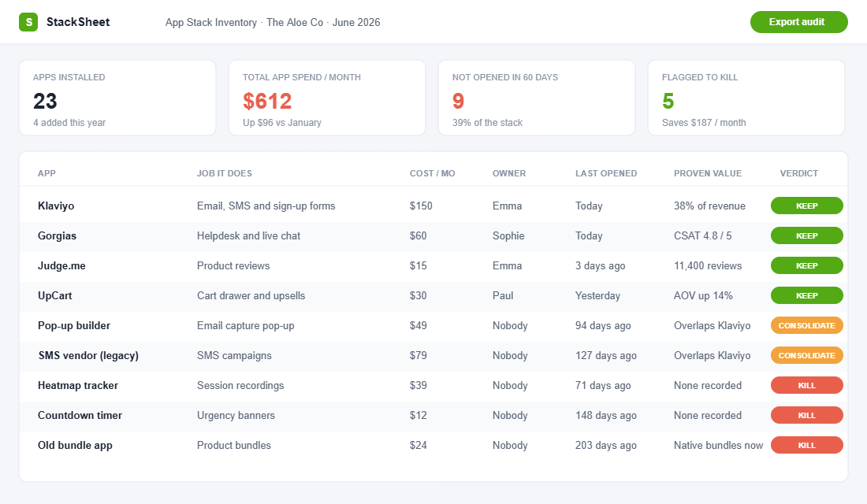This screenshot has width=867, height=504.
Task: Select the SMS vendor (legacy) app name
Action: [x=88, y=355]
